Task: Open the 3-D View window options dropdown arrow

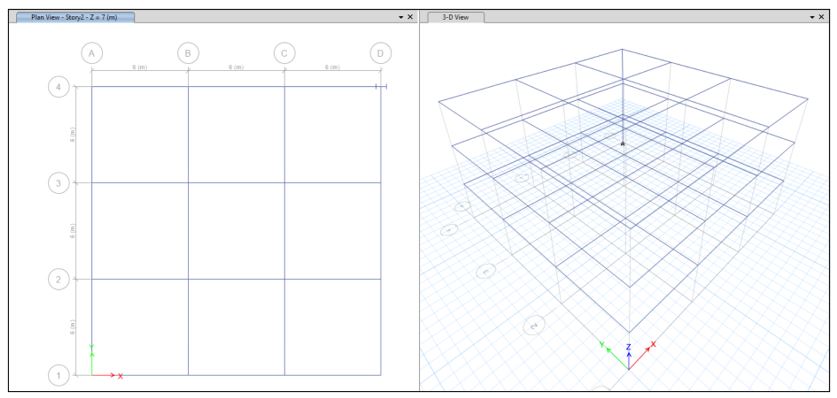Action: pos(812,17)
